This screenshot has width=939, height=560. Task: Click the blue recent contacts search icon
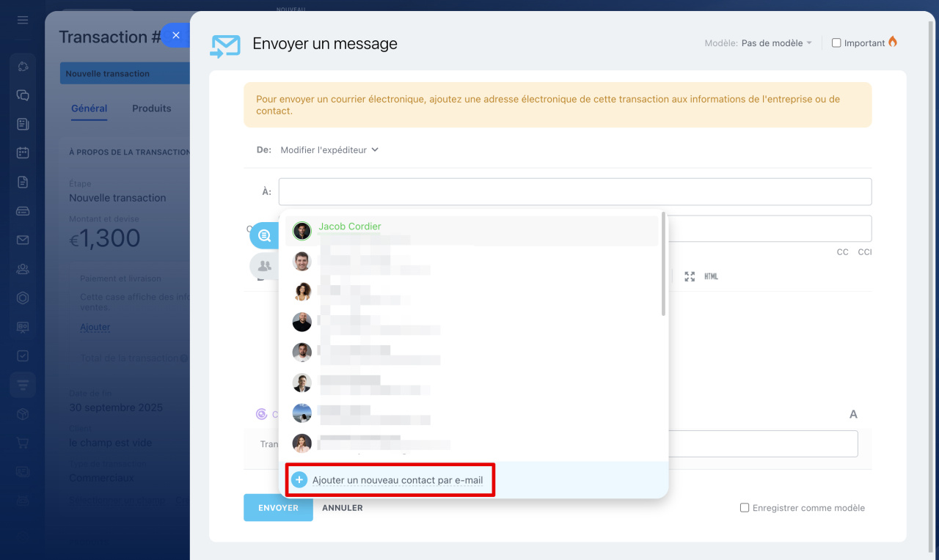[x=264, y=235]
